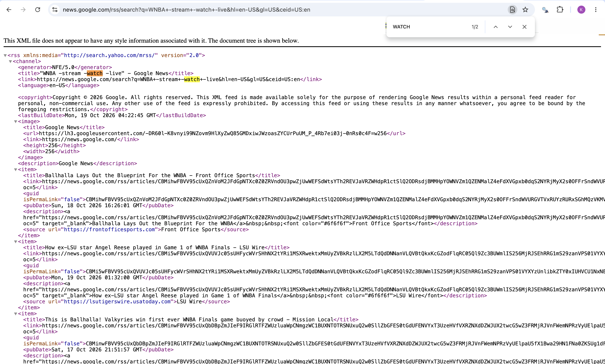Click the highlighted orange 'watch' match in title
Screen dimensions: 605x364
click(95, 73)
